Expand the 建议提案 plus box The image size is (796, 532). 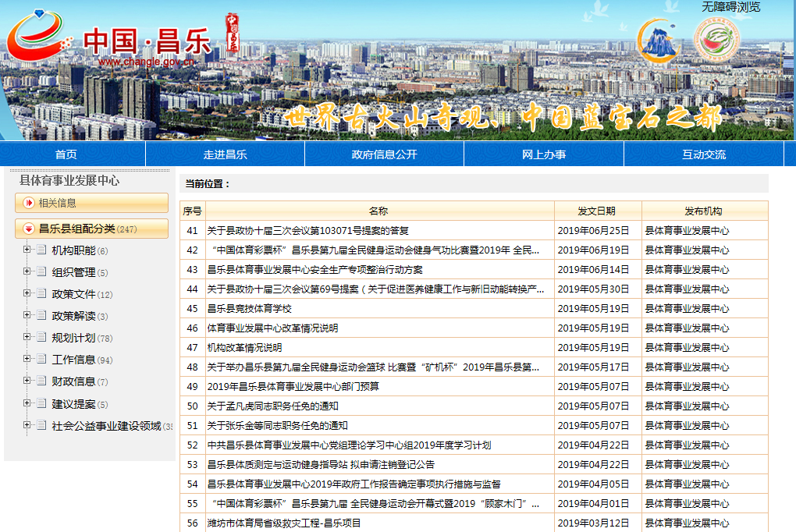tap(27, 403)
